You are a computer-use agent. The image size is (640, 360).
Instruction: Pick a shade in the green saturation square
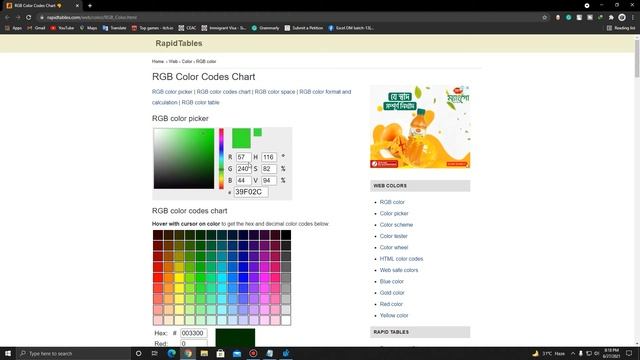184,158
